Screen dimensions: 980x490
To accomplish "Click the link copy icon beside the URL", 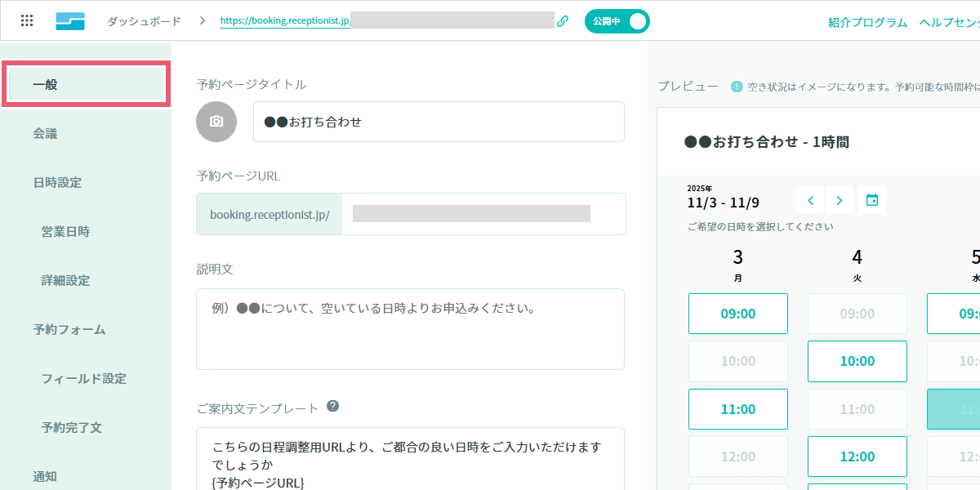I will coord(562,20).
